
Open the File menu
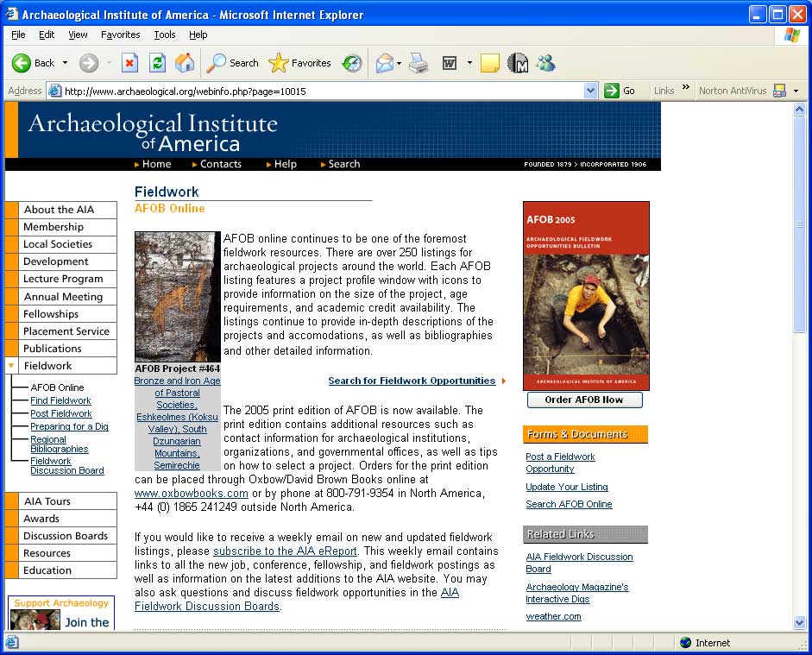tap(18, 35)
